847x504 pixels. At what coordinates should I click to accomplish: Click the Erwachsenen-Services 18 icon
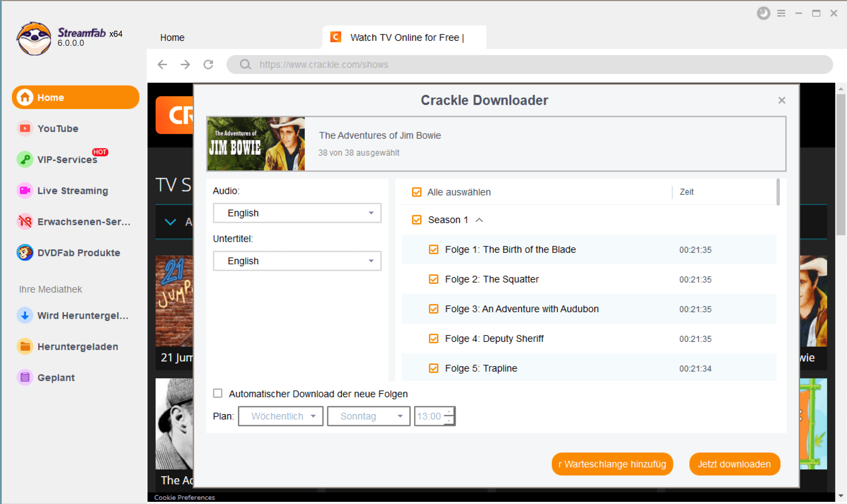(x=25, y=221)
